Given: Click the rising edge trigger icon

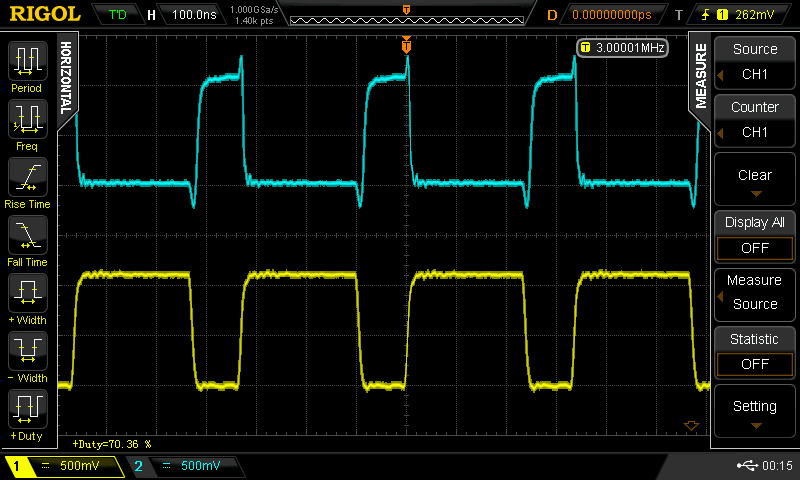Looking at the screenshot, I should 706,15.
